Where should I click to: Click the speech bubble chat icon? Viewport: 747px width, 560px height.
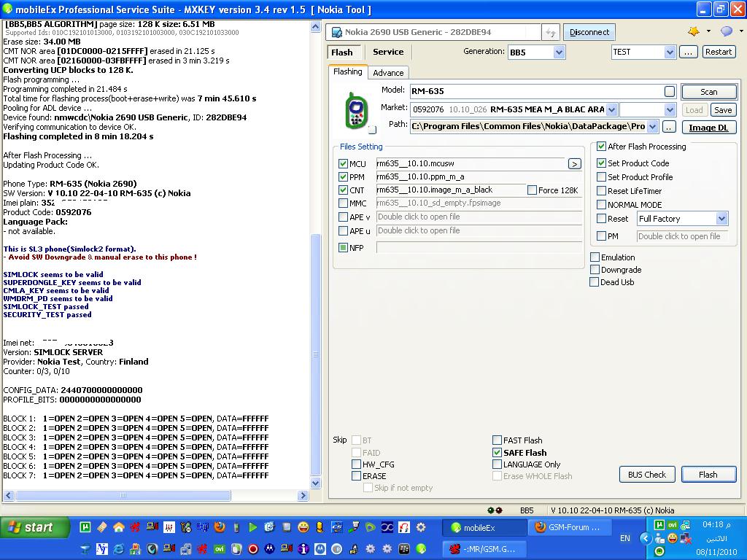pyautogui.click(x=727, y=31)
